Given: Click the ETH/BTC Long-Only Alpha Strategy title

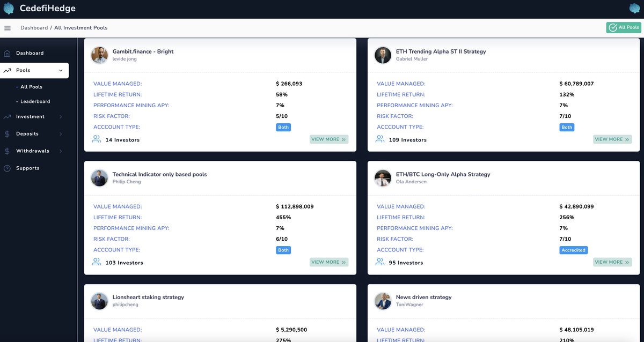Looking at the screenshot, I should [x=443, y=174].
